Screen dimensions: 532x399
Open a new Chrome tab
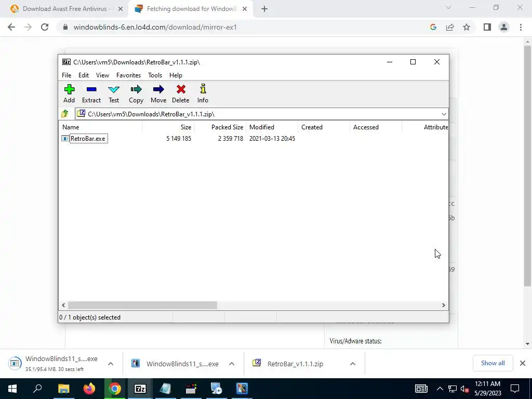(264, 9)
